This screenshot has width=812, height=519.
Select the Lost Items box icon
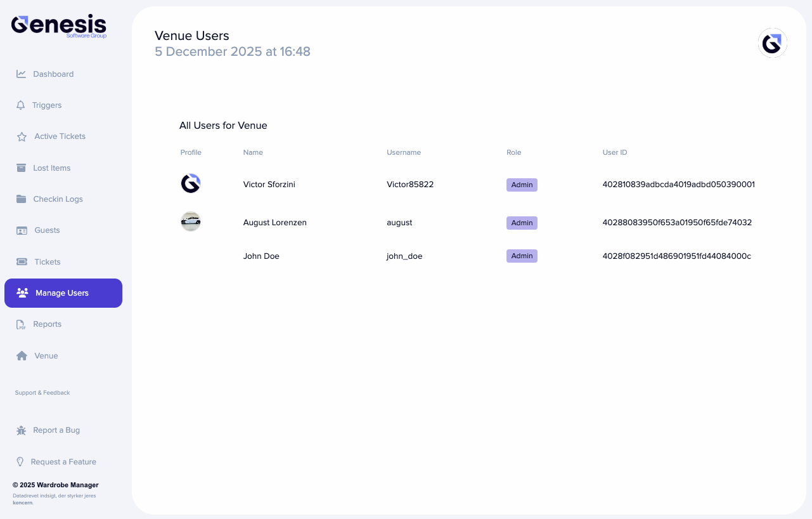coord(21,168)
